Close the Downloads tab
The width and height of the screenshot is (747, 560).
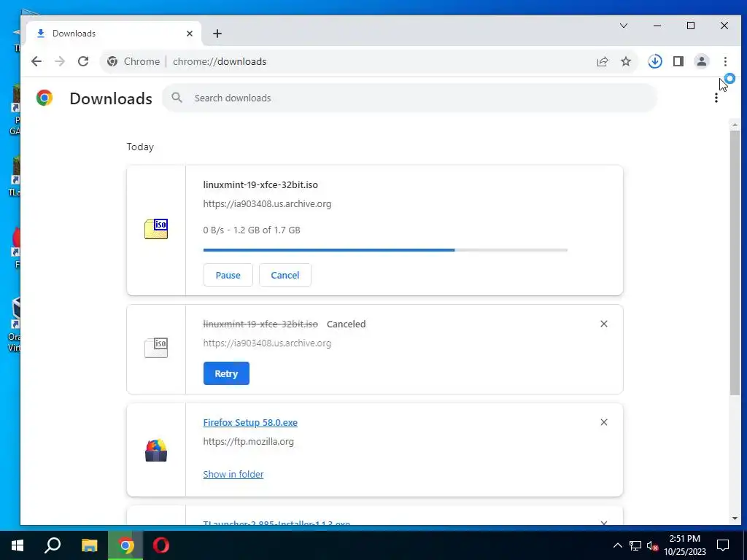pos(190,34)
